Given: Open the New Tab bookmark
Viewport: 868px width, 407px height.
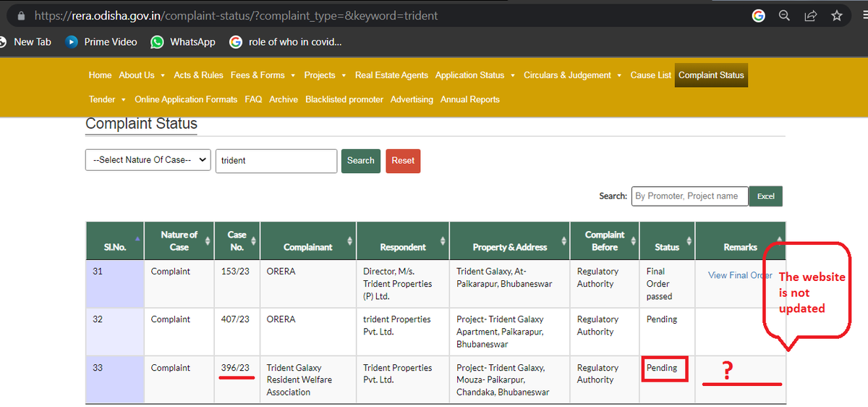Looking at the screenshot, I should (26, 42).
